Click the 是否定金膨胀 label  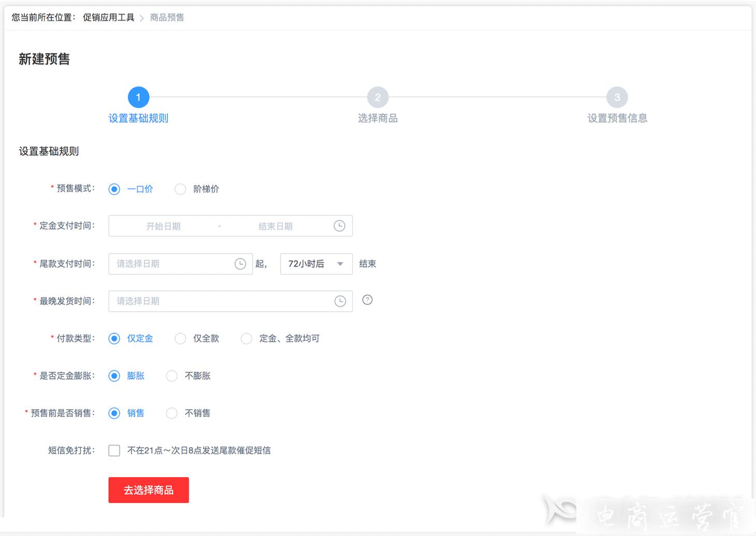coord(67,376)
